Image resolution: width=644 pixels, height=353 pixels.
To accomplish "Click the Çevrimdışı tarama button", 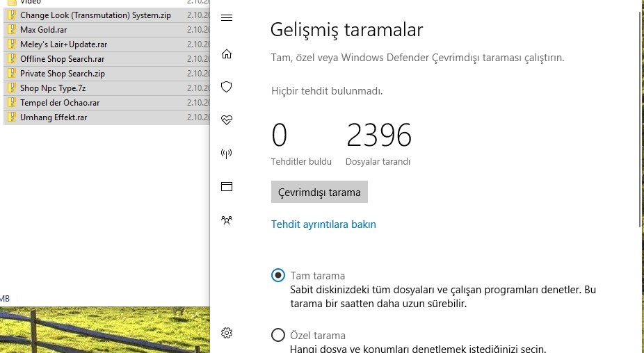I will coord(319,192).
